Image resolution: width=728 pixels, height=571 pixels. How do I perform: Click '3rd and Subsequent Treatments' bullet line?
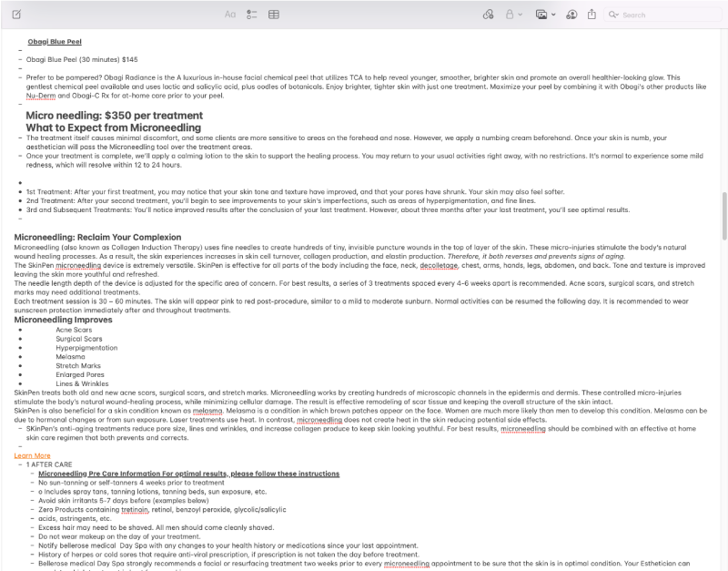328,210
